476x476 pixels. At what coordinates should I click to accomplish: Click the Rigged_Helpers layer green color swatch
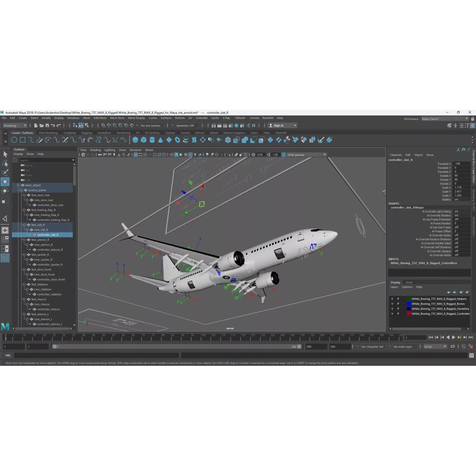point(409,299)
